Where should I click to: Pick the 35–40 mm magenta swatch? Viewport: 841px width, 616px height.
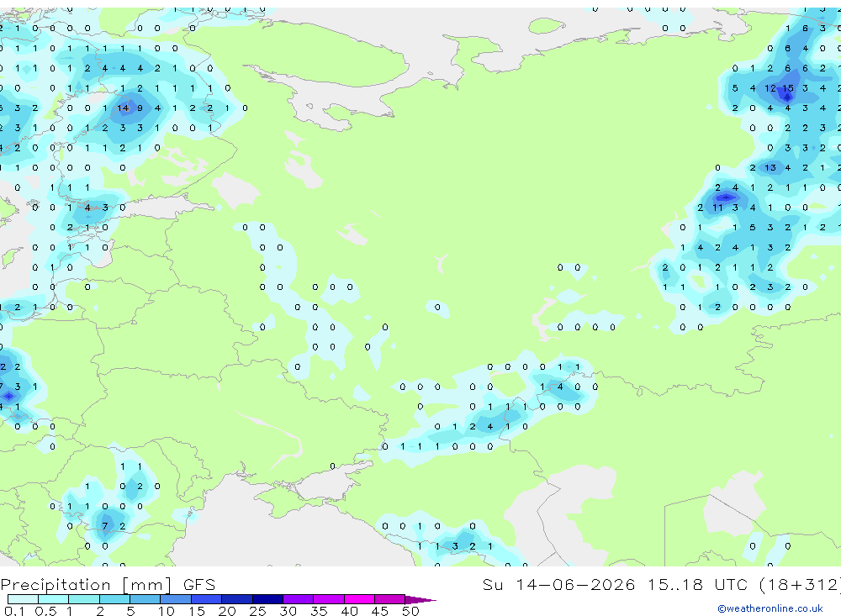pyautogui.click(x=328, y=599)
